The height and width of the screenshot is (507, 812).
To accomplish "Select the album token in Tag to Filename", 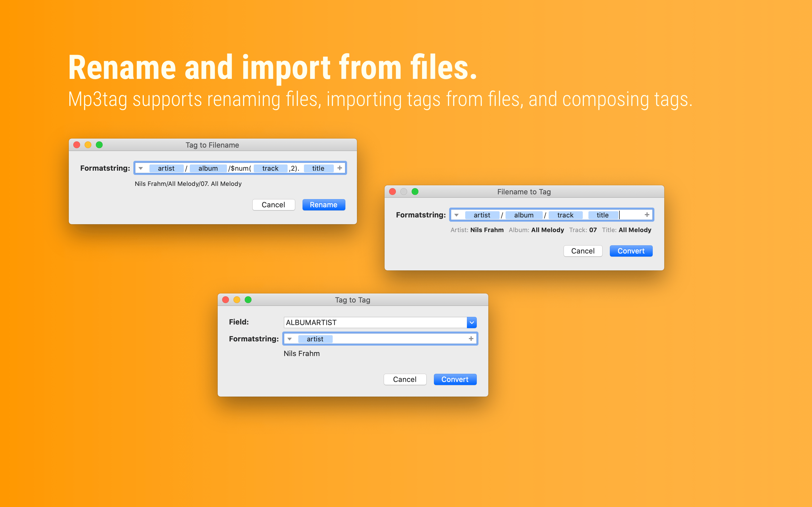I will click(x=208, y=168).
